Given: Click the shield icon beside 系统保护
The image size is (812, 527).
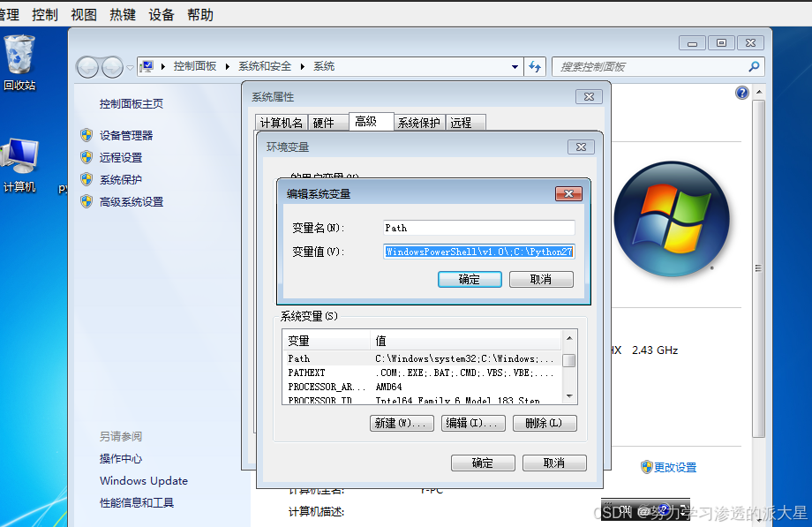Looking at the screenshot, I should coord(86,179).
